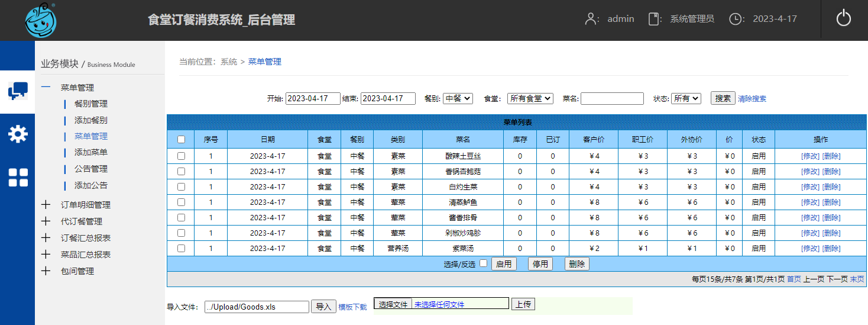Click 删除 for 酸辣土豆丝
The image size is (868, 325).
[x=831, y=156]
